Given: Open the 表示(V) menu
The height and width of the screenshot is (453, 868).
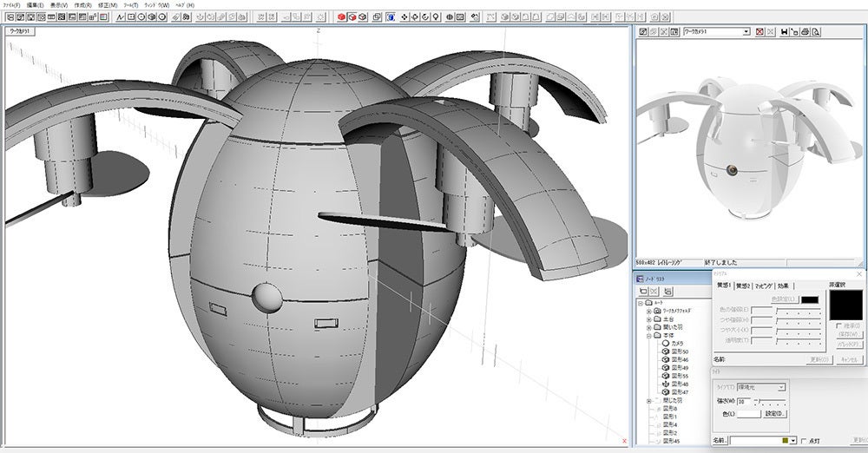Looking at the screenshot, I should [x=60, y=5].
